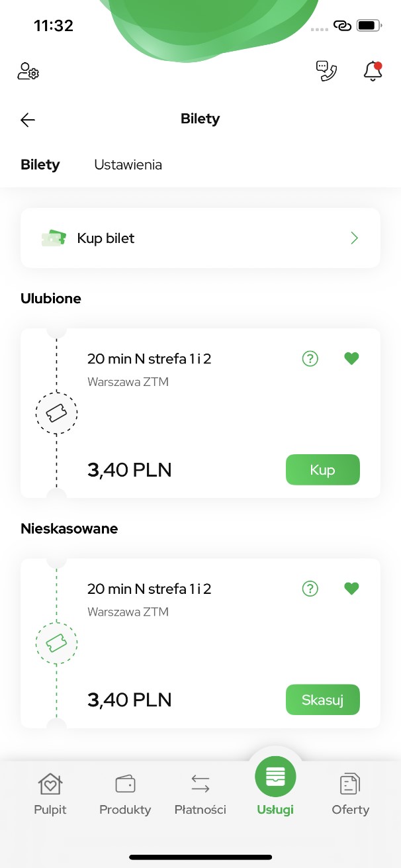Switch to the Ustawienia tab
The width and height of the screenshot is (401, 868).
point(128,164)
